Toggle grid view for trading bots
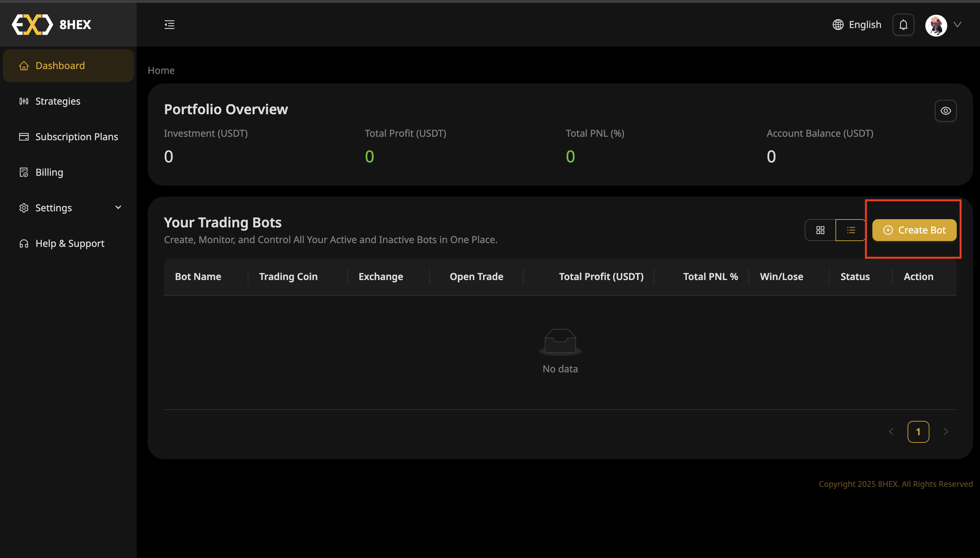This screenshot has width=980, height=558. pos(820,230)
